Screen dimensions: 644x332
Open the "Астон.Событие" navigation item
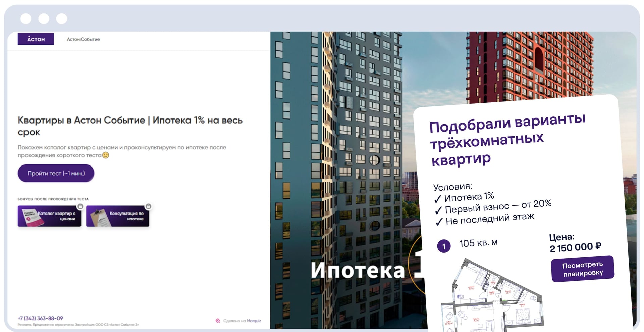(x=84, y=39)
